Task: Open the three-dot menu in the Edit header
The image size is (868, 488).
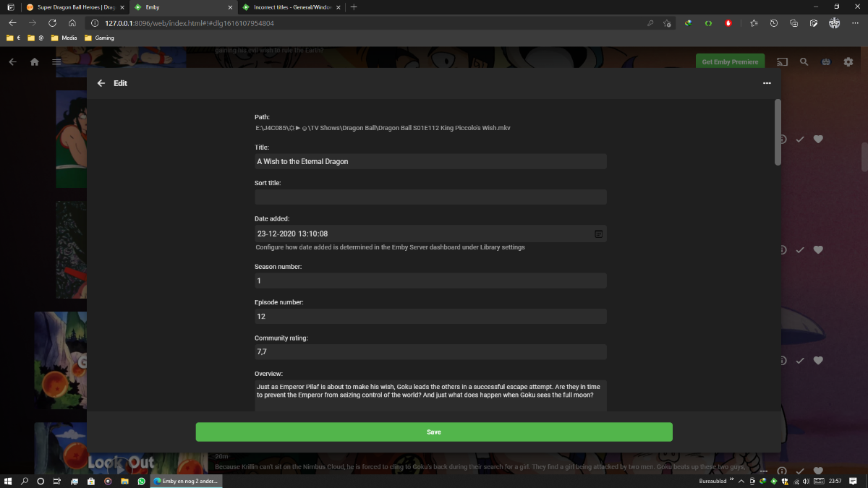Action: [x=767, y=83]
